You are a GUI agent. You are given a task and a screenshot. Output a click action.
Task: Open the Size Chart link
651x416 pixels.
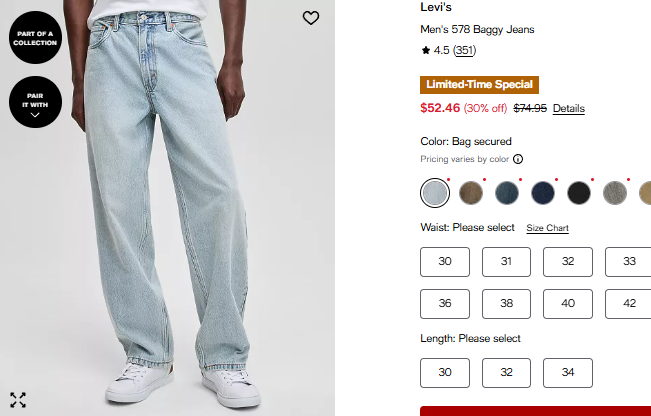click(547, 228)
